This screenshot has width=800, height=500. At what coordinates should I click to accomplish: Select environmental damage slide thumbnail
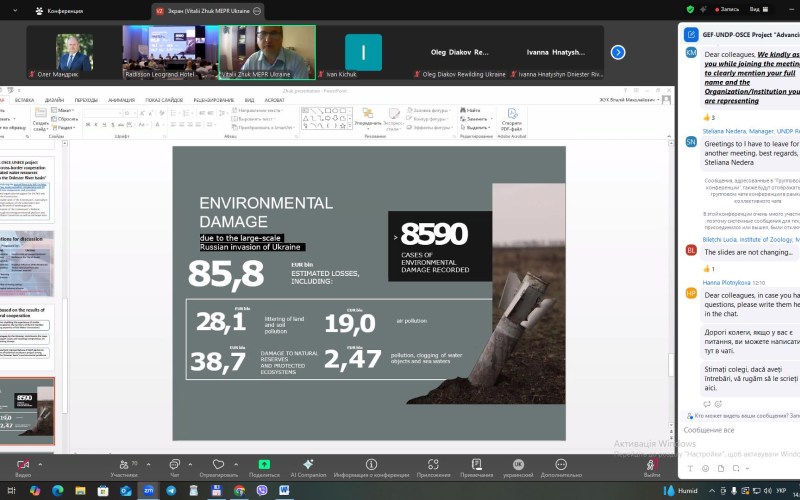pyautogui.click(x=27, y=412)
